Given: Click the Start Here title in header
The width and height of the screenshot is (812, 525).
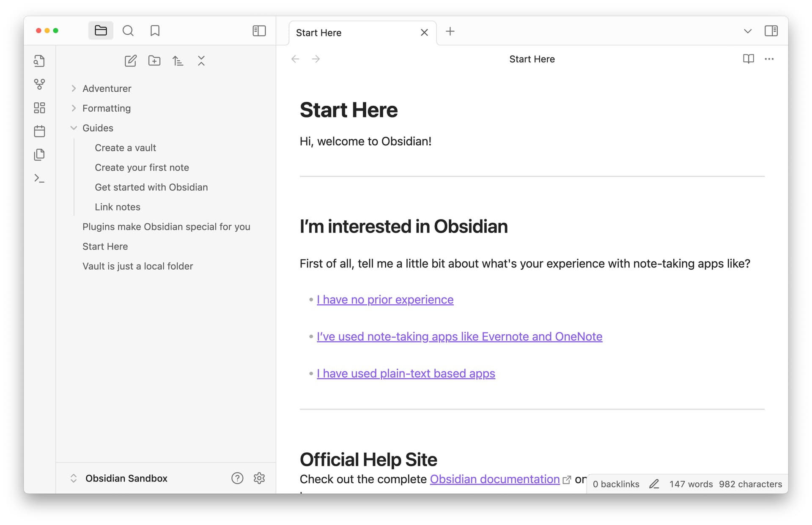Looking at the screenshot, I should [532, 59].
